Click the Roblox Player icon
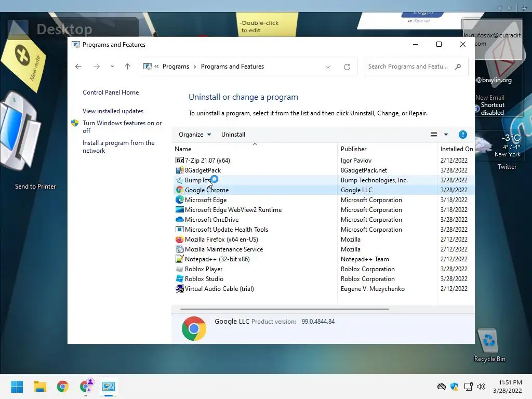The height and width of the screenshot is (399, 532). [x=179, y=269]
